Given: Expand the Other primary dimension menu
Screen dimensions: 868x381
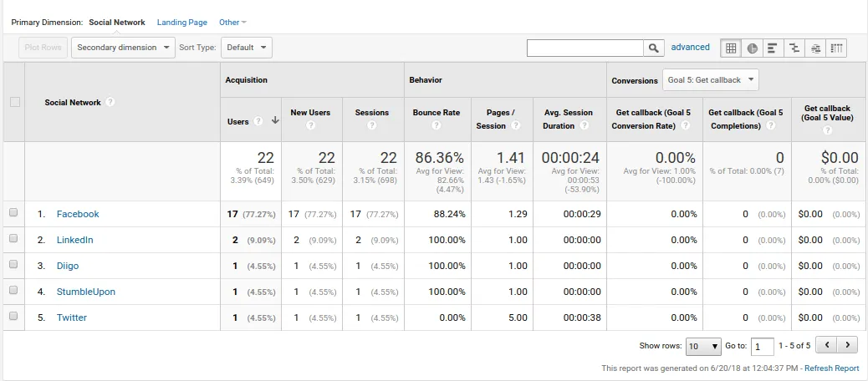Looking at the screenshot, I should point(232,23).
